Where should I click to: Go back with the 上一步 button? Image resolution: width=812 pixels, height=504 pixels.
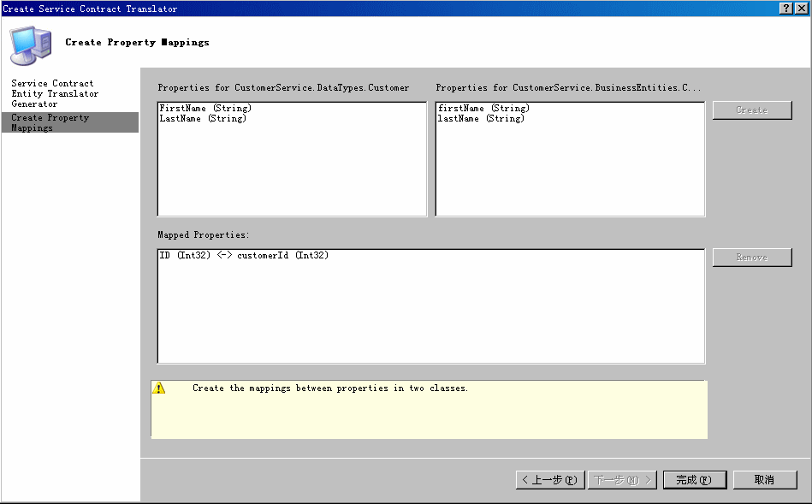pyautogui.click(x=550, y=480)
